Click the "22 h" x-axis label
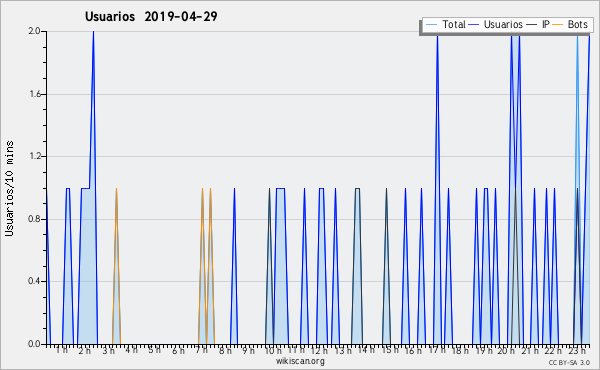Image resolution: width=600 pixels, height=370 pixels. (x=553, y=350)
